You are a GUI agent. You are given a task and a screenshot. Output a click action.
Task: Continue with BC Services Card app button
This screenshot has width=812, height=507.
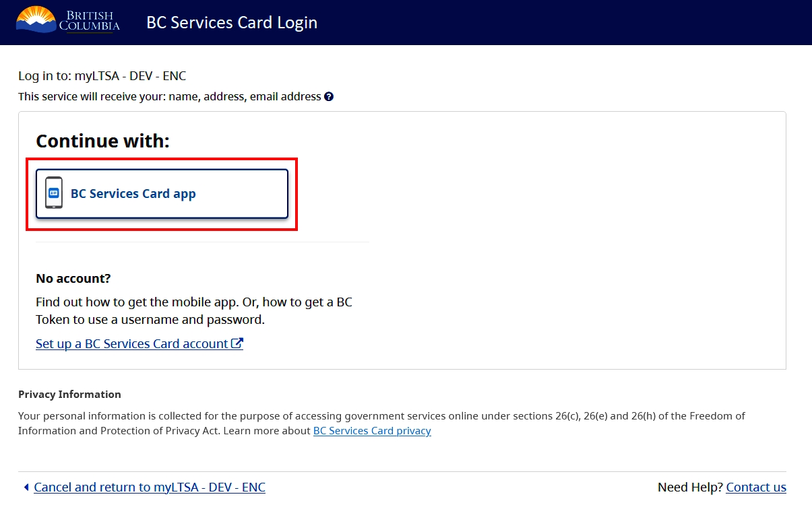click(162, 194)
